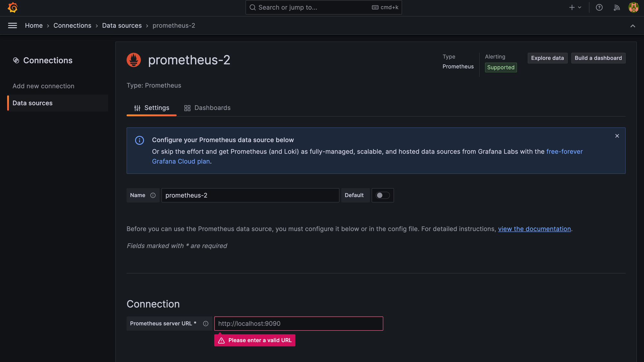The image size is (644, 362).
Task: Open the news RSS feed icon
Action: click(x=617, y=7)
